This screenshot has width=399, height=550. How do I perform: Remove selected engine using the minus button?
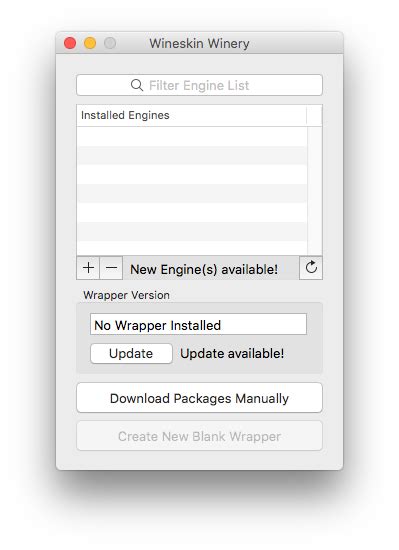111,268
